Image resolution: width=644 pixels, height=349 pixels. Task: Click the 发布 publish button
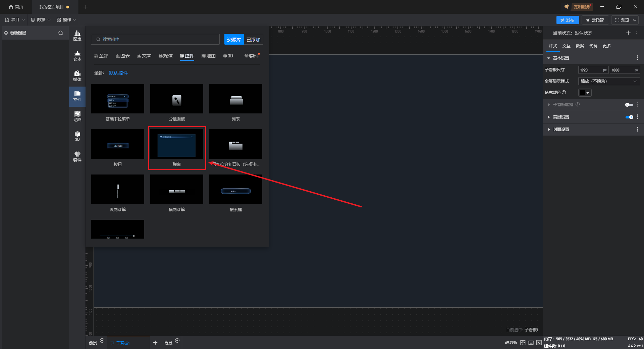pos(568,20)
